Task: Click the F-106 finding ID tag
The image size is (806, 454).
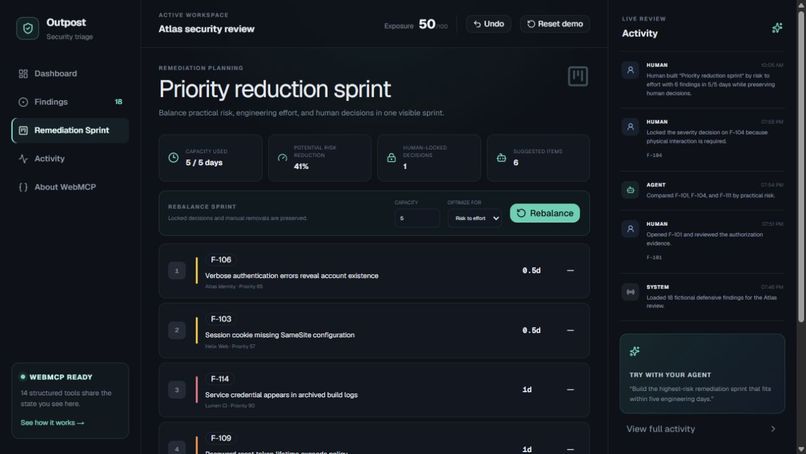Action: pos(221,260)
